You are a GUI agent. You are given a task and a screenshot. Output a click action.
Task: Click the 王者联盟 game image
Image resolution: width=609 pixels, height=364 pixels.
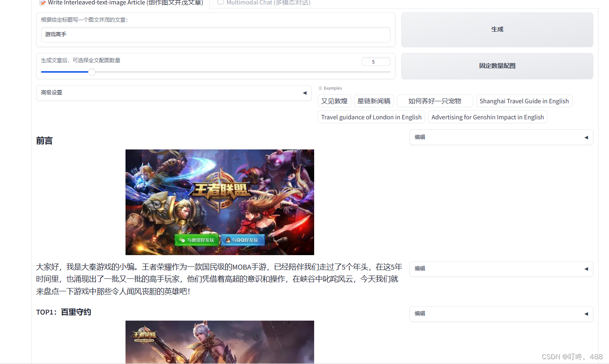(x=220, y=202)
